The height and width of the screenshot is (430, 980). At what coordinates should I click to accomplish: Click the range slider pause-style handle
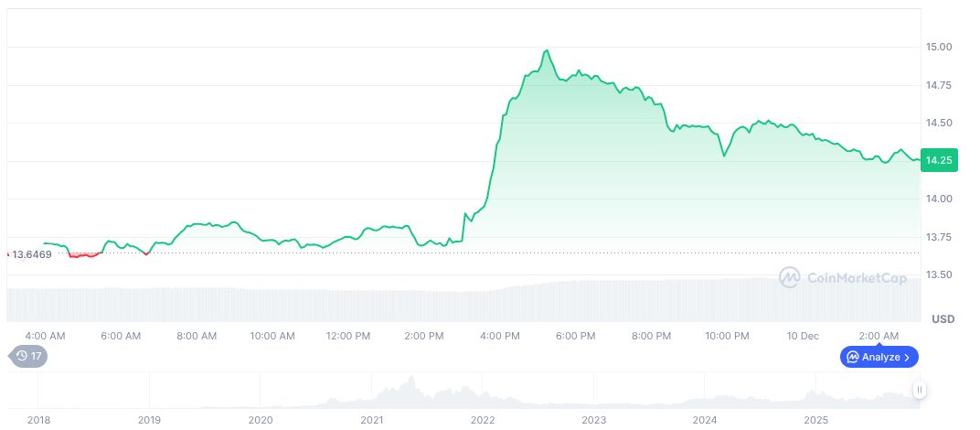[919, 390]
